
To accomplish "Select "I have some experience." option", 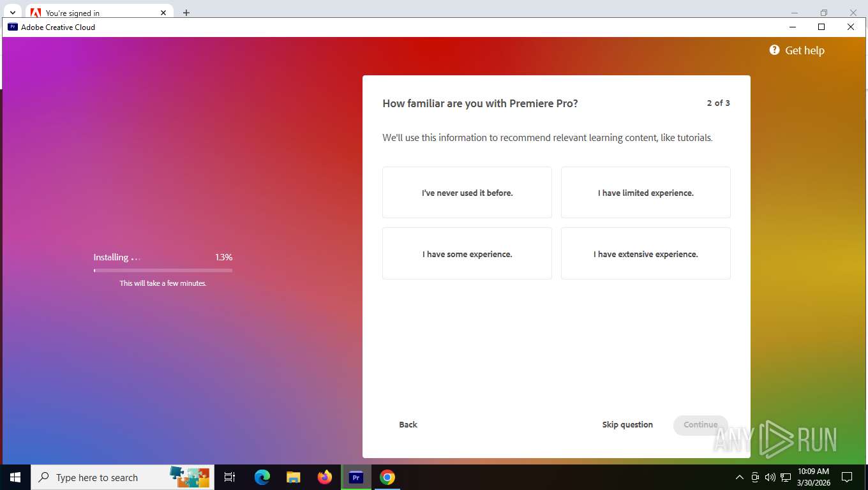I will [467, 254].
